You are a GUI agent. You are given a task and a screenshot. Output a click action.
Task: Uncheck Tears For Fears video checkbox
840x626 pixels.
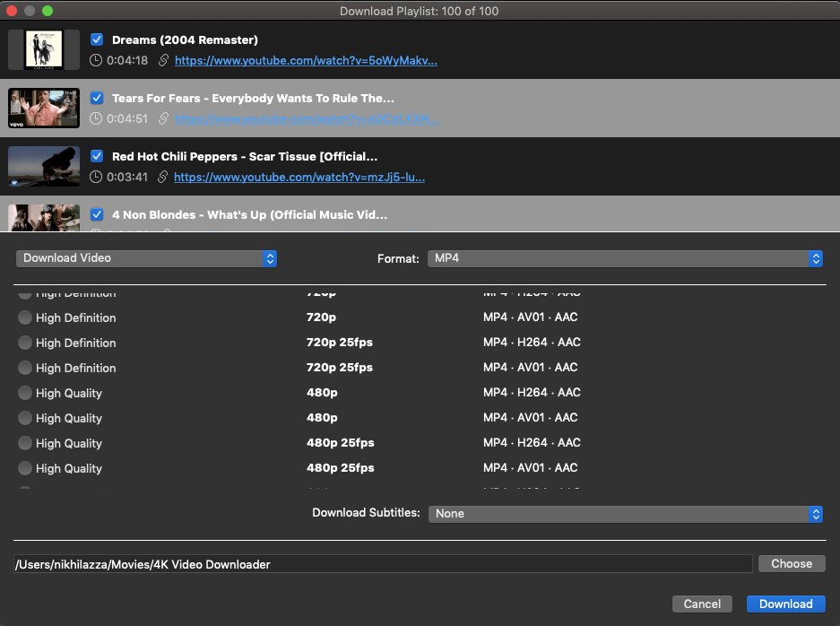coord(97,98)
